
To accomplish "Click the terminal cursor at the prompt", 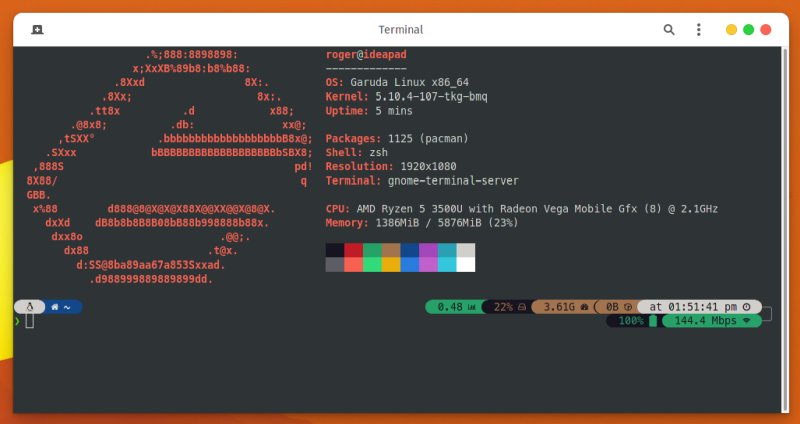I will pos(30,321).
